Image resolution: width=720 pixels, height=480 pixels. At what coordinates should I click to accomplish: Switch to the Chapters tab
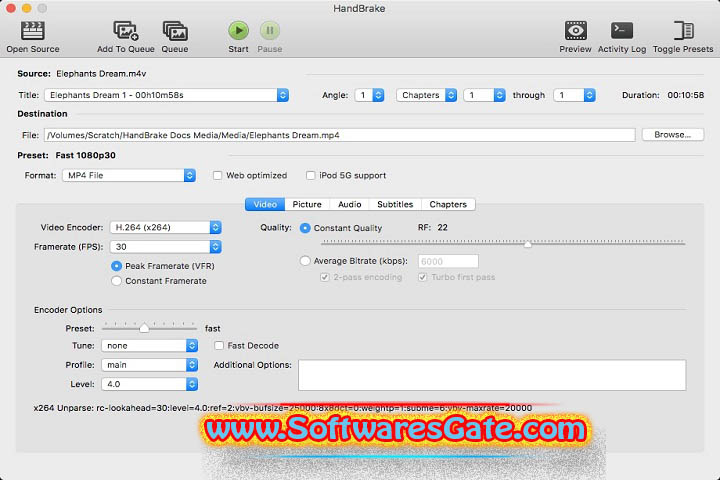coord(448,204)
